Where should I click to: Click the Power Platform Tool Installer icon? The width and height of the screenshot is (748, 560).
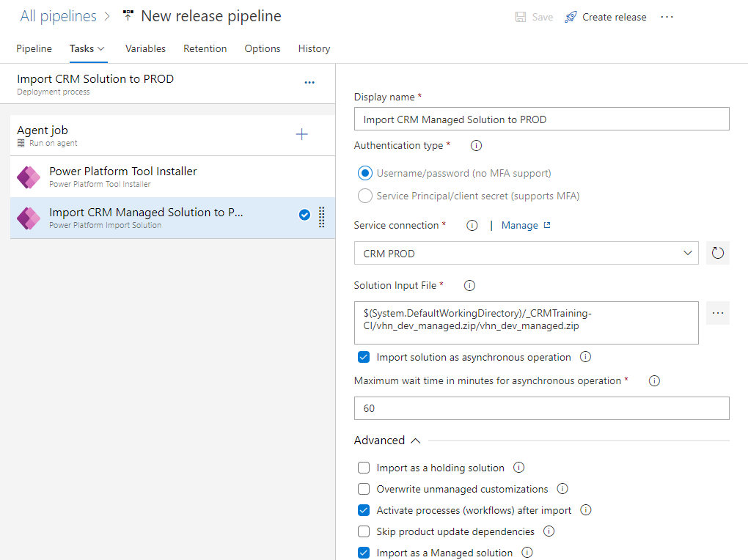coord(29,177)
